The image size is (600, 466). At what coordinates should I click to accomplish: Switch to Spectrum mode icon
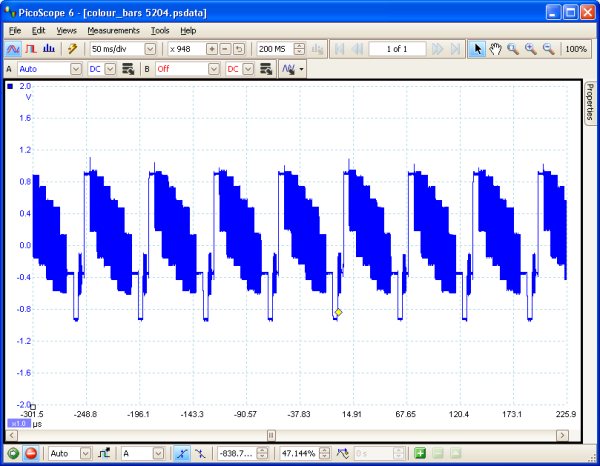tap(49, 49)
